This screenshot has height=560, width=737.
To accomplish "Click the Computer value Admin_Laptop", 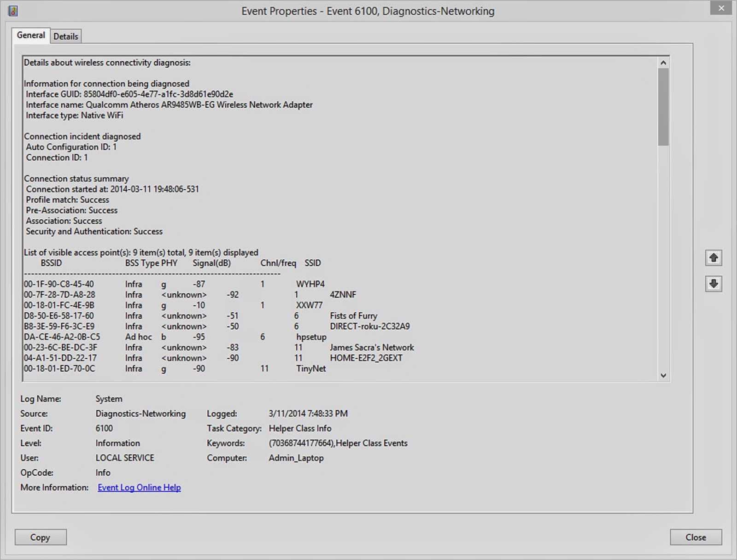I will tap(296, 458).
